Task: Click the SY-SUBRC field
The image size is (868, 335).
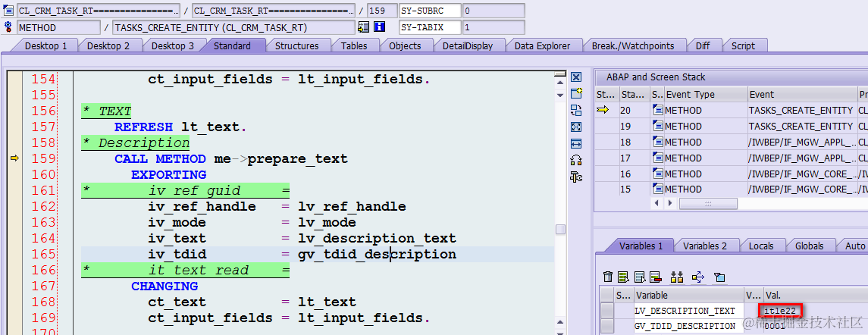Action: pos(430,10)
